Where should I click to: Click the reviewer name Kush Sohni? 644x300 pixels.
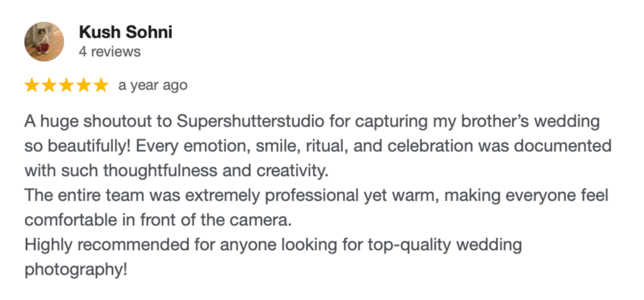[x=125, y=32]
